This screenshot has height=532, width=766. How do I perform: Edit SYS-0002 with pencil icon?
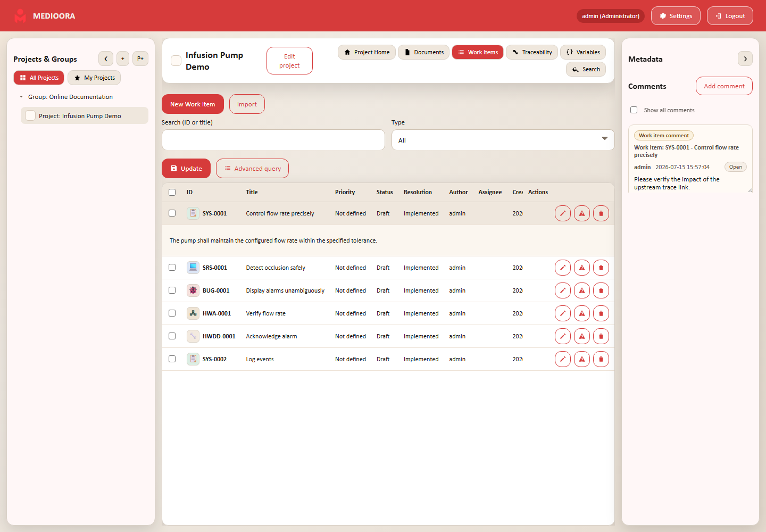pos(563,359)
